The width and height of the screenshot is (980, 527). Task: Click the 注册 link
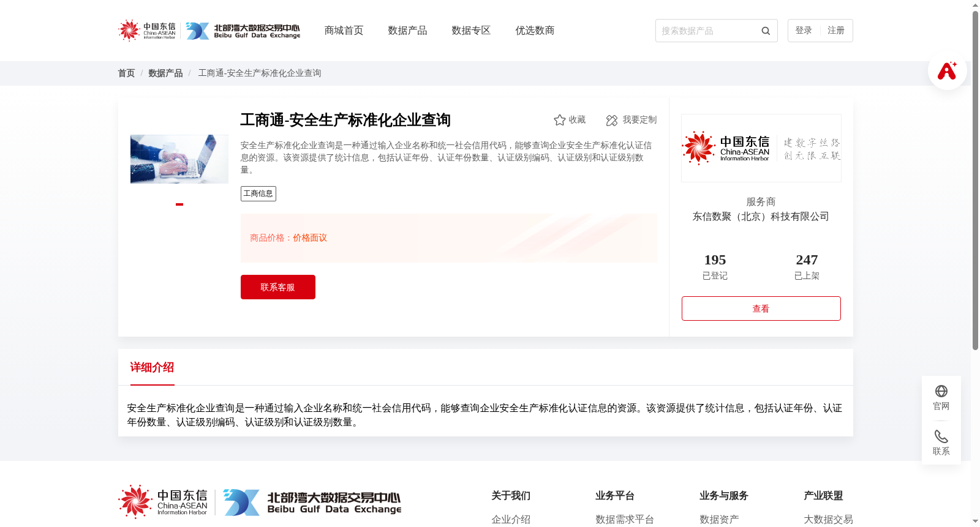(x=836, y=31)
